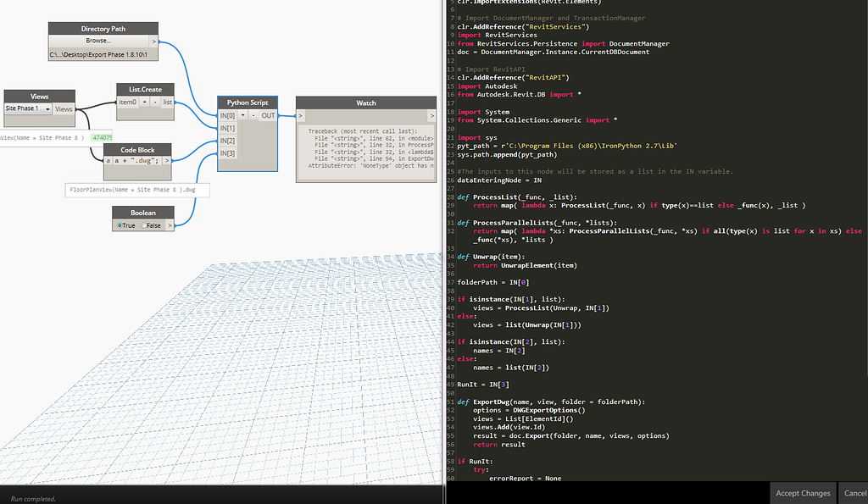Click the OUT port of the Python Script node
This screenshot has width=868, height=504.
(x=268, y=115)
